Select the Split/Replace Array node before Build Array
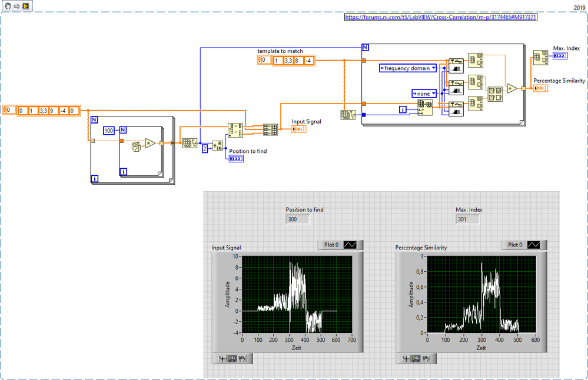This screenshot has height=380, width=588. click(235, 130)
